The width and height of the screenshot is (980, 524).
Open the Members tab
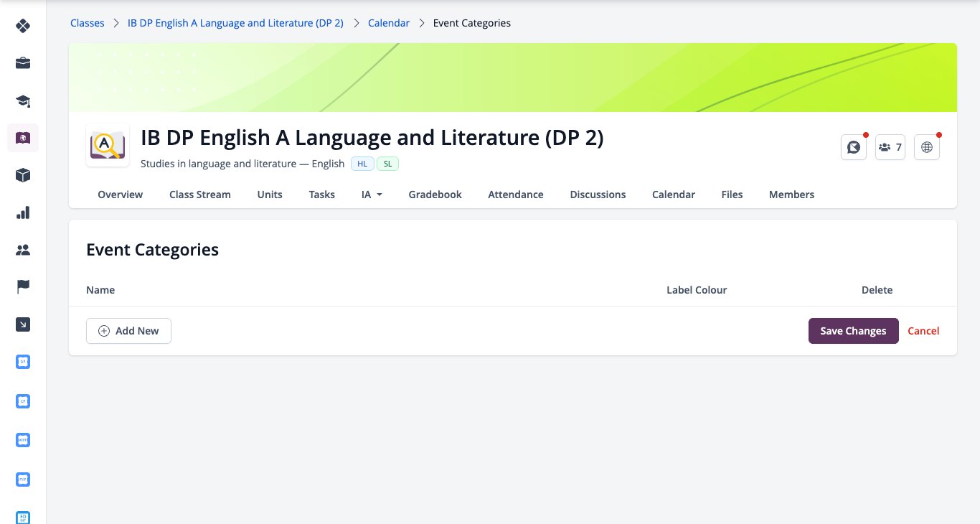pos(791,195)
